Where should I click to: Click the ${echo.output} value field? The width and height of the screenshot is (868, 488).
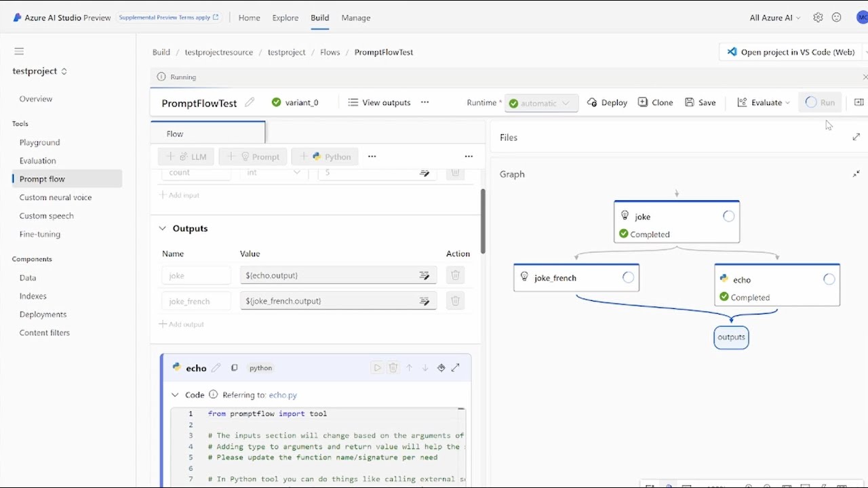338,275
